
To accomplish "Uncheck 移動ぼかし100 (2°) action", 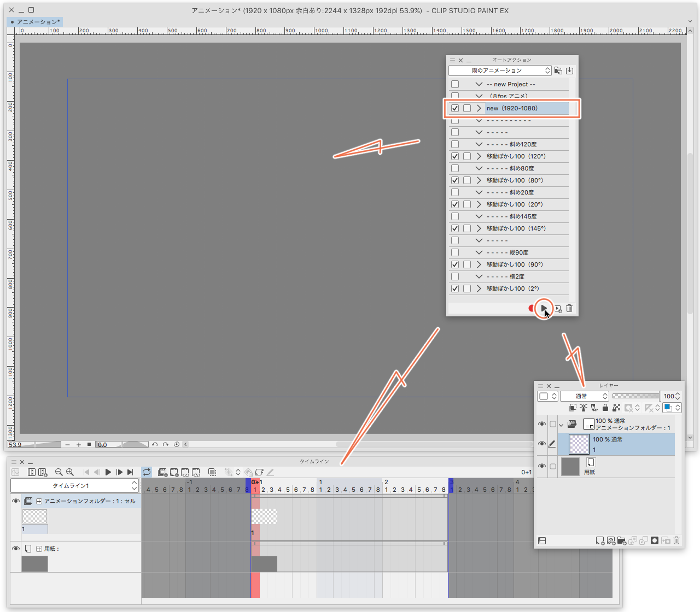I will pyautogui.click(x=455, y=289).
